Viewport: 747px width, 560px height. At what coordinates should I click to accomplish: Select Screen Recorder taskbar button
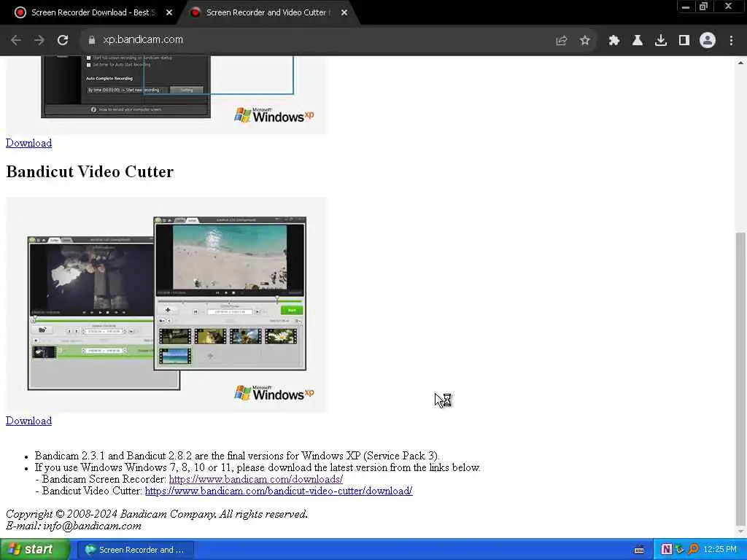(x=136, y=550)
